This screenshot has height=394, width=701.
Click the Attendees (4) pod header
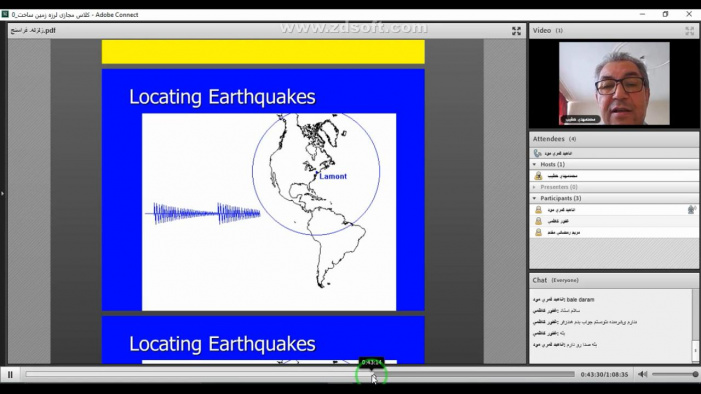point(614,139)
